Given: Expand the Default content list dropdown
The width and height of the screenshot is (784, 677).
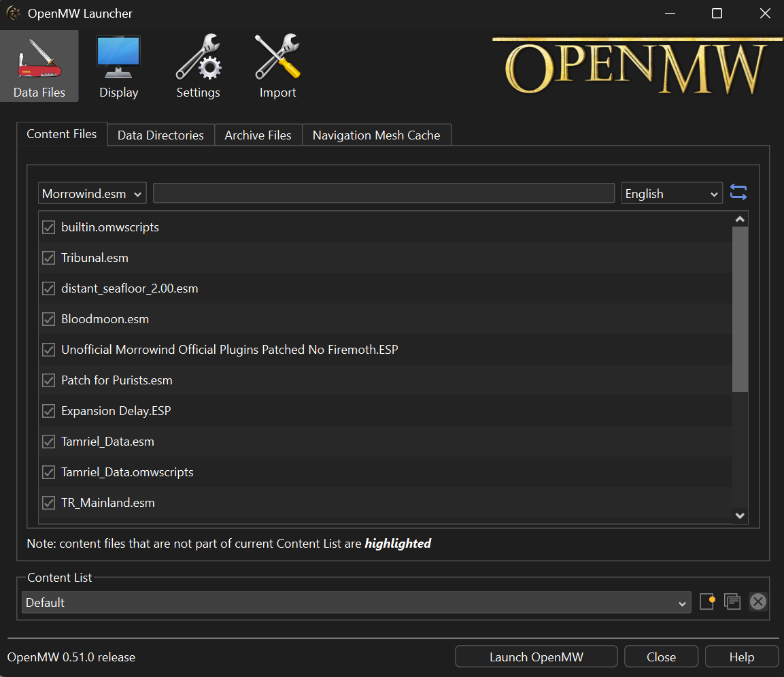Looking at the screenshot, I should click(x=356, y=602).
